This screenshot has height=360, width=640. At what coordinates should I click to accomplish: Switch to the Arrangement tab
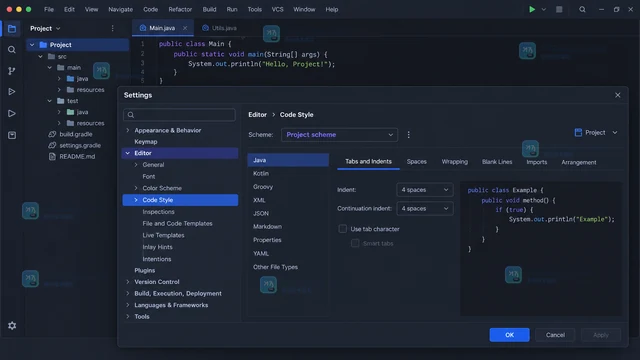pos(579,162)
